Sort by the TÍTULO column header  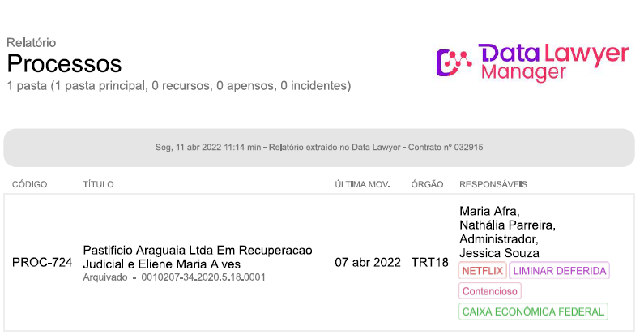[99, 185]
